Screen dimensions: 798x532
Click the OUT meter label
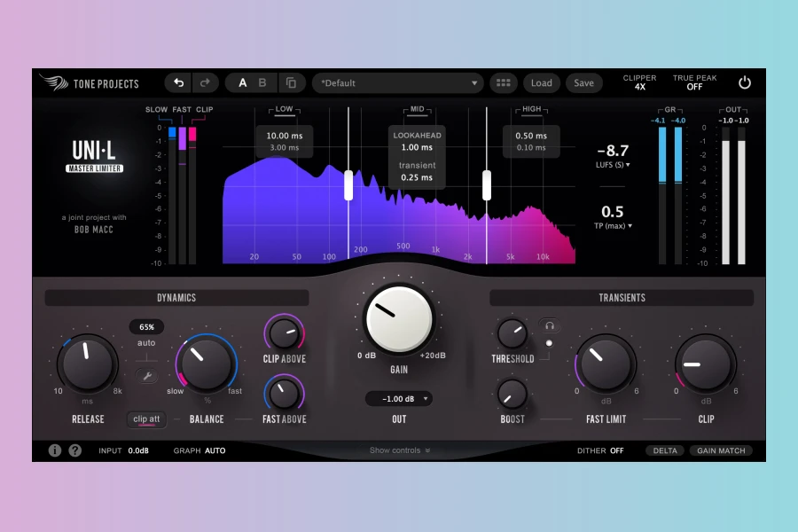(x=733, y=110)
